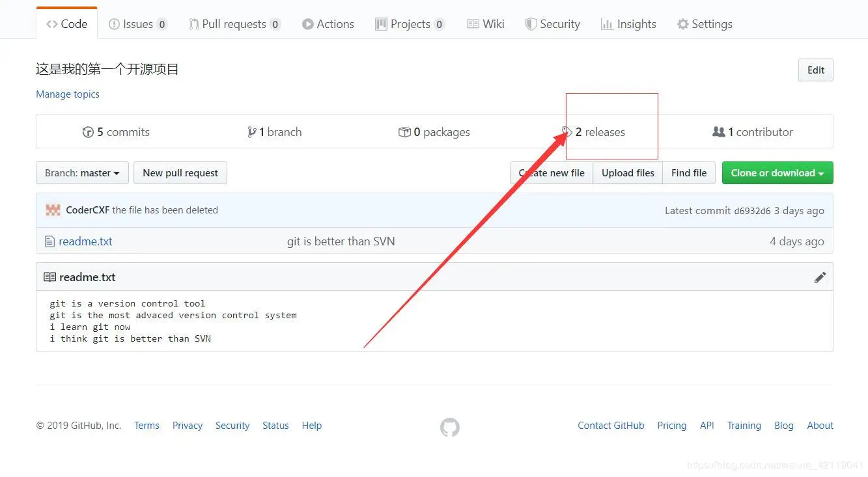Click the Issues exclamation icon

click(113, 24)
